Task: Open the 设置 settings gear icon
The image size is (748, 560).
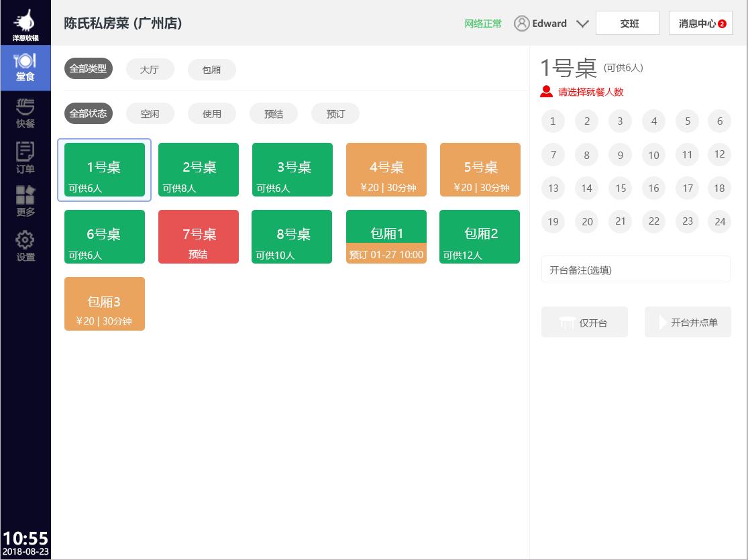Action: [x=25, y=246]
